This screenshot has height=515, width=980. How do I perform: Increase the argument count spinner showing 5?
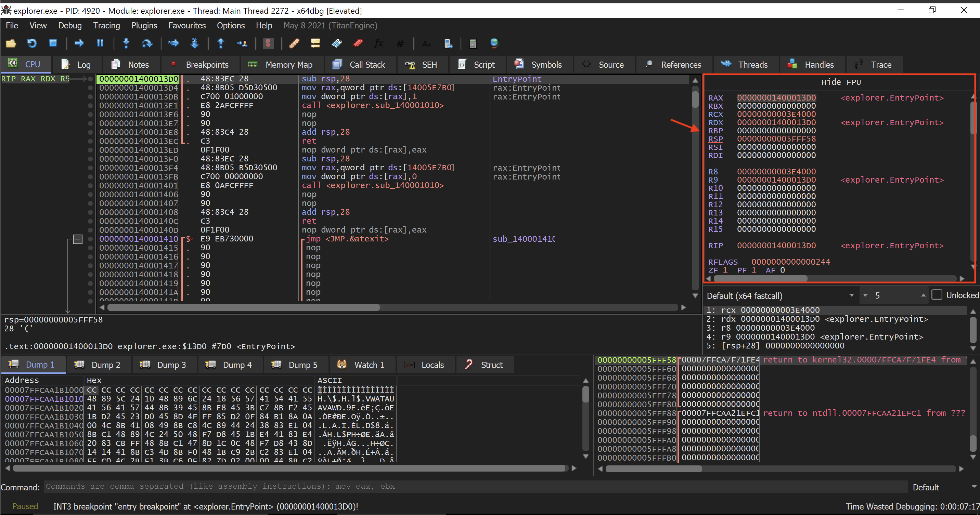(923, 295)
